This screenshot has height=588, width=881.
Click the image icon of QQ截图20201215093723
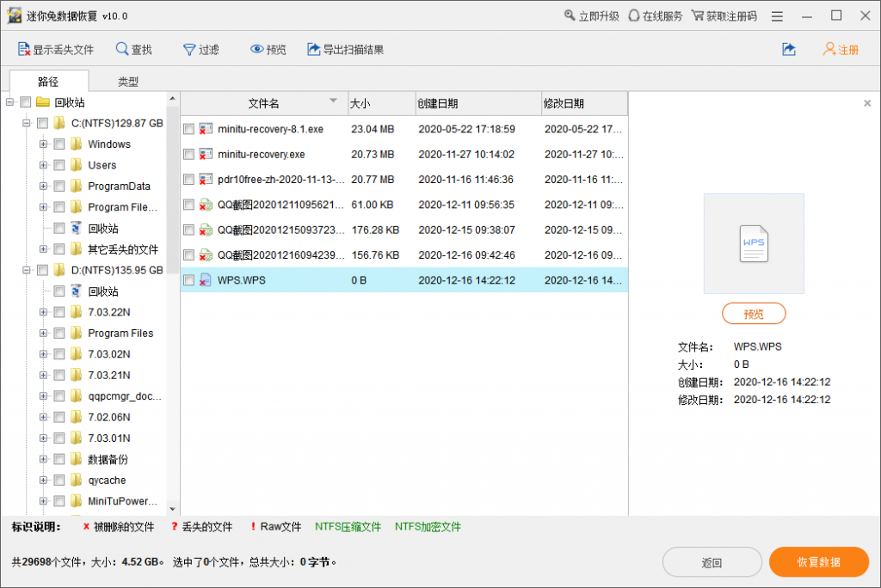point(206,230)
